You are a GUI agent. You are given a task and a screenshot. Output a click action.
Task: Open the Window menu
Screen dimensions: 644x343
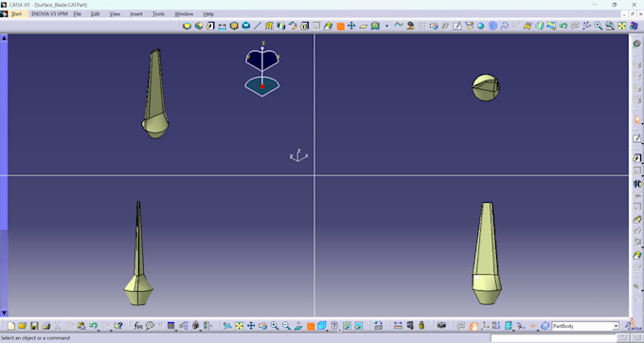(x=184, y=14)
